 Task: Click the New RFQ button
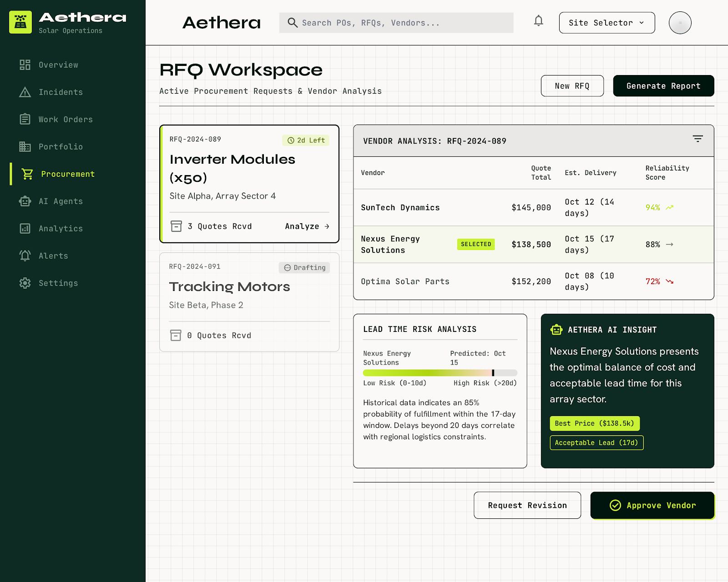[x=572, y=86]
